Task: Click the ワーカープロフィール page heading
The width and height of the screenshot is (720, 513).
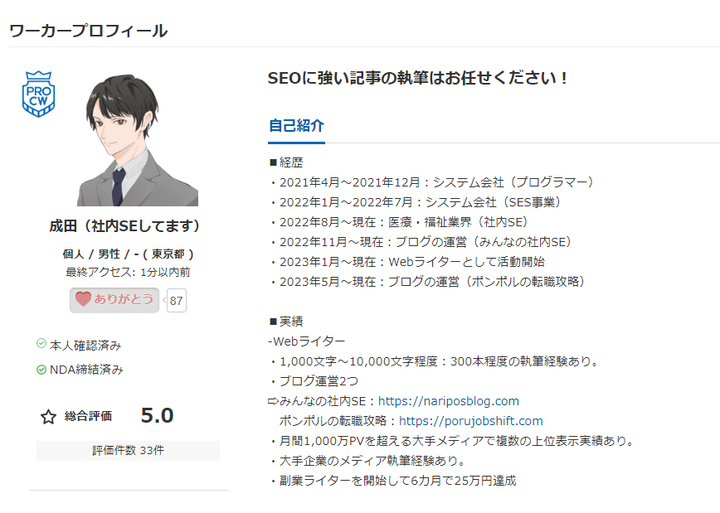Action: coord(88,31)
